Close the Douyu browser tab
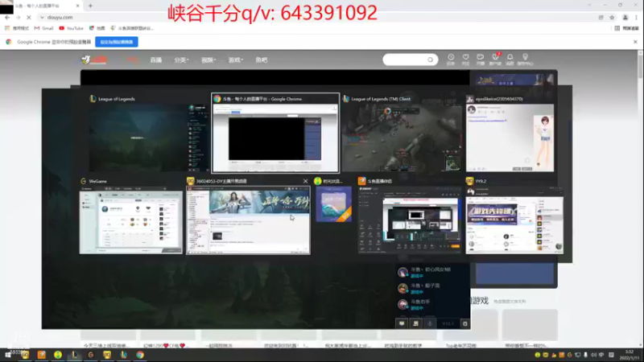 click(x=77, y=6)
